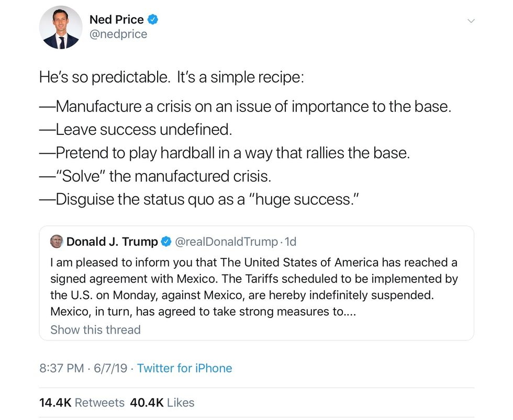The width and height of the screenshot is (513, 420).
Task: Select the Donald J. Trump name in quote
Action: [111, 242]
